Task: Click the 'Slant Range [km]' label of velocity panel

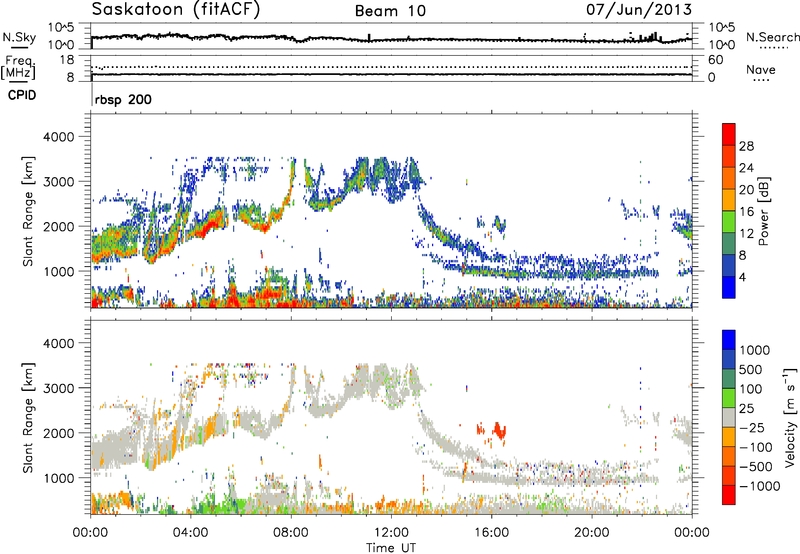Action: tap(29, 417)
